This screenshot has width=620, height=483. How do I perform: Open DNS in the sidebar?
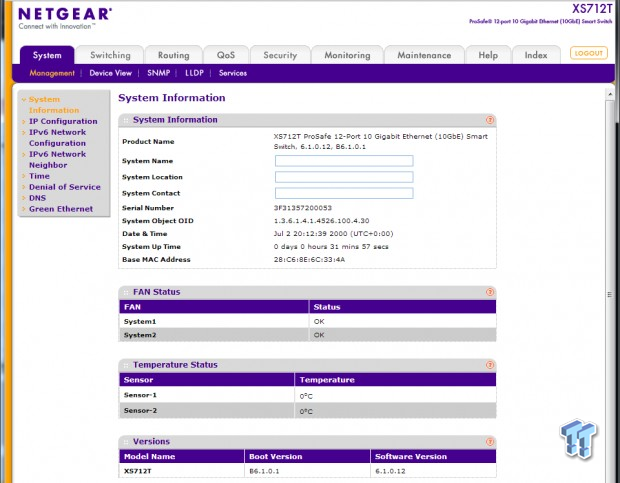[x=38, y=198]
